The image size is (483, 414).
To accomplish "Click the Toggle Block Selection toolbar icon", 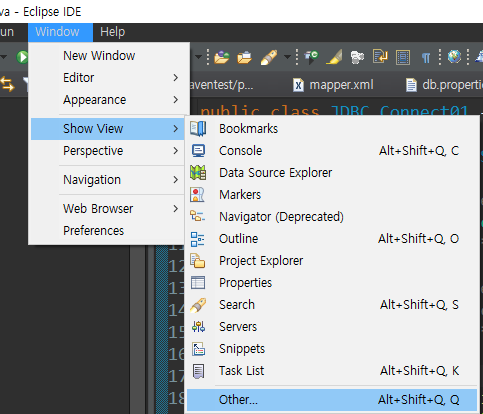I will 403,57.
